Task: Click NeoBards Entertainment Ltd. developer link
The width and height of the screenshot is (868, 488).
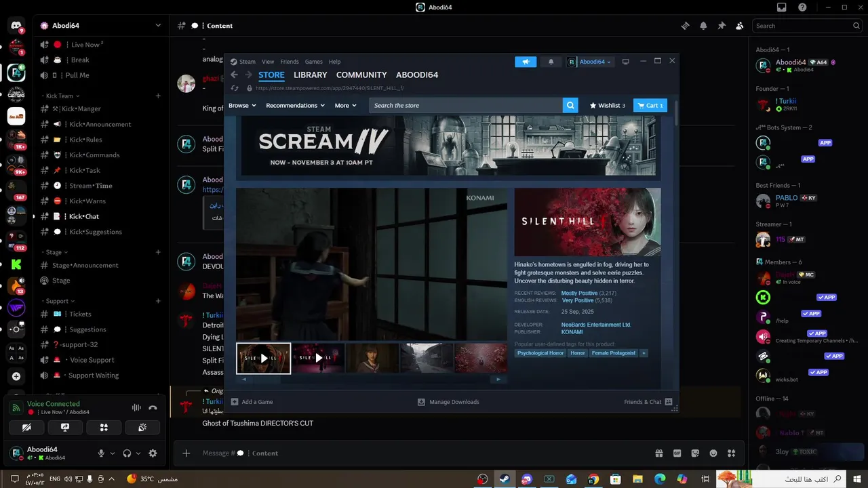Action: point(596,325)
